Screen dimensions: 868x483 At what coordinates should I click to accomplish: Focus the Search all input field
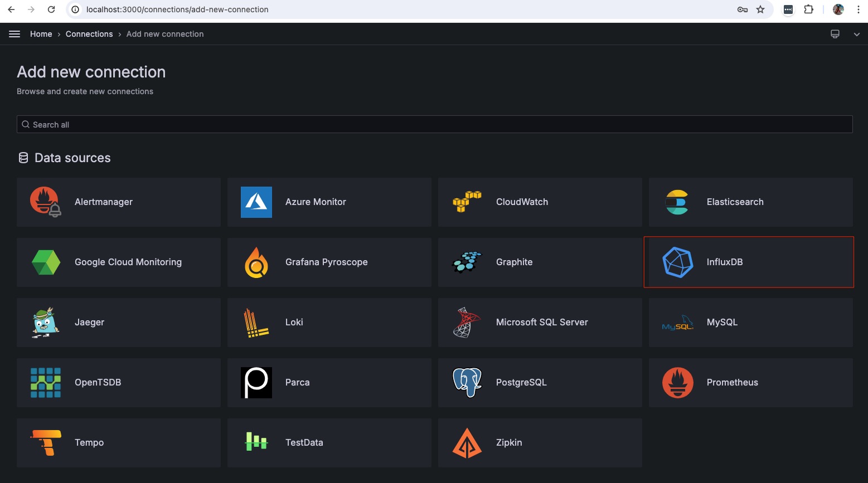(x=435, y=124)
